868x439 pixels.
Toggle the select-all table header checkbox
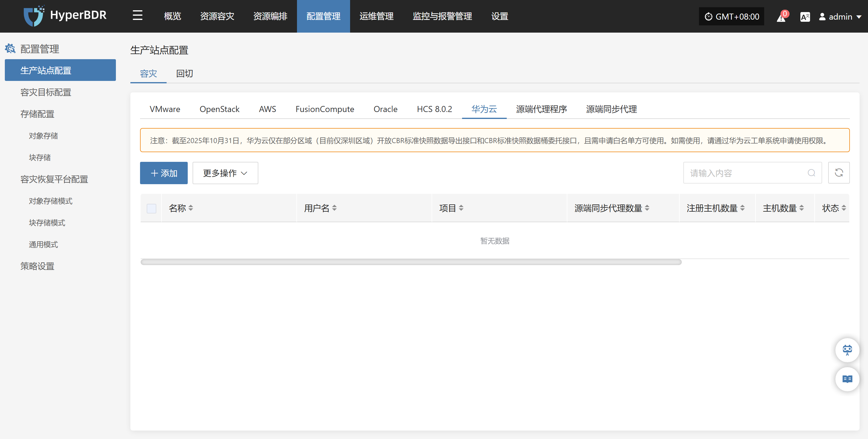[x=151, y=208]
